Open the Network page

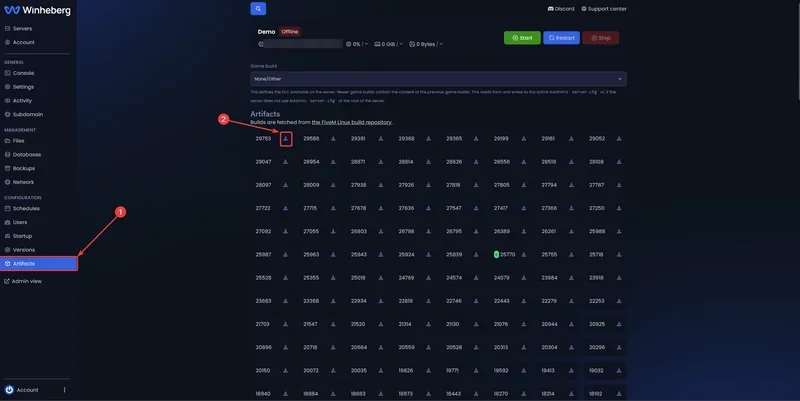click(x=19, y=182)
